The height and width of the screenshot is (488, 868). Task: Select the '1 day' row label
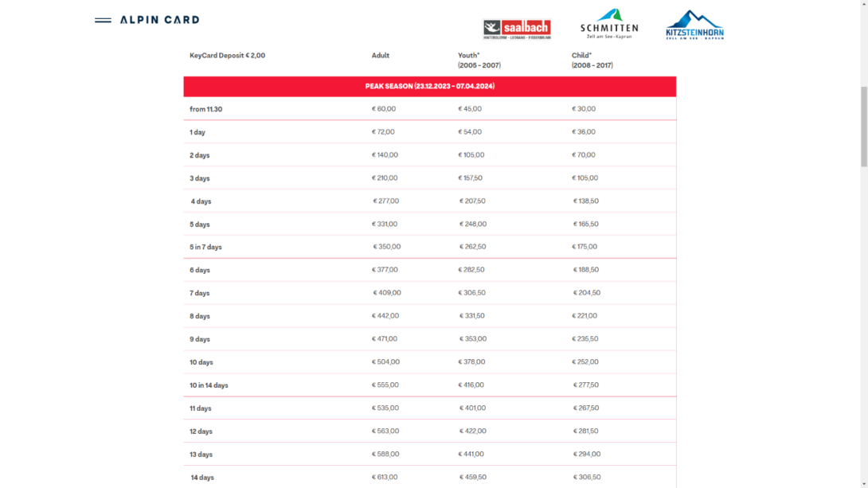point(197,132)
